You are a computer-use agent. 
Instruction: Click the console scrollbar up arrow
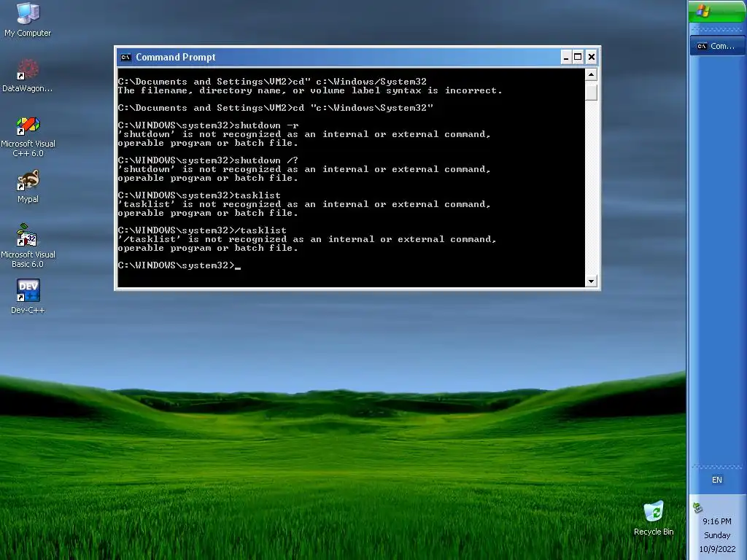pos(591,75)
